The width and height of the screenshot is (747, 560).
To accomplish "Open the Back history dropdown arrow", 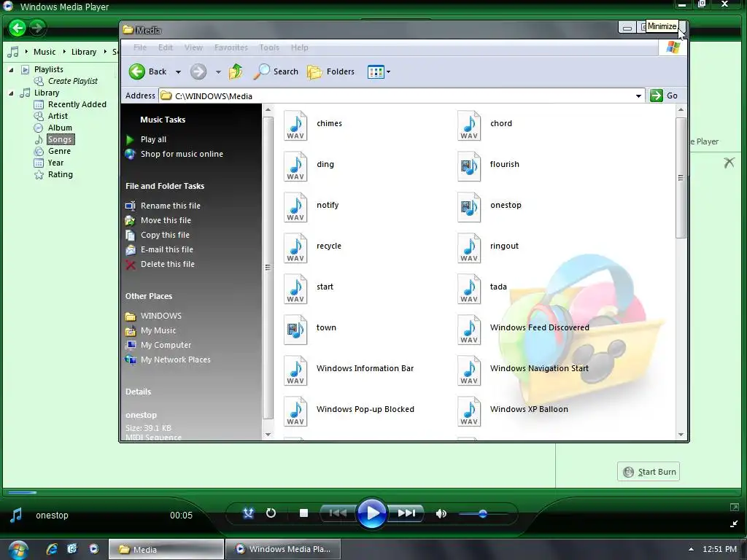I will 178,72.
